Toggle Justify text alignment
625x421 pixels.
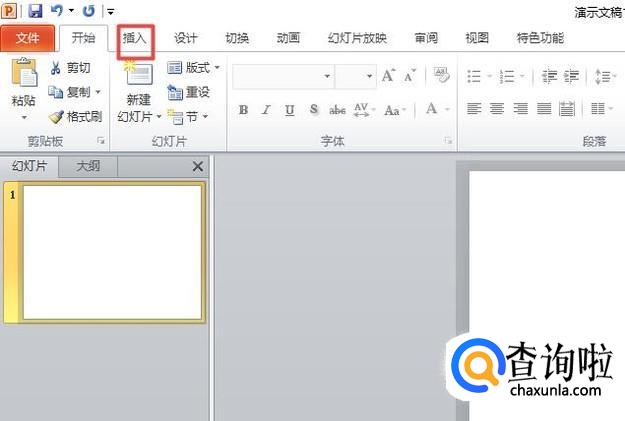pos(544,108)
